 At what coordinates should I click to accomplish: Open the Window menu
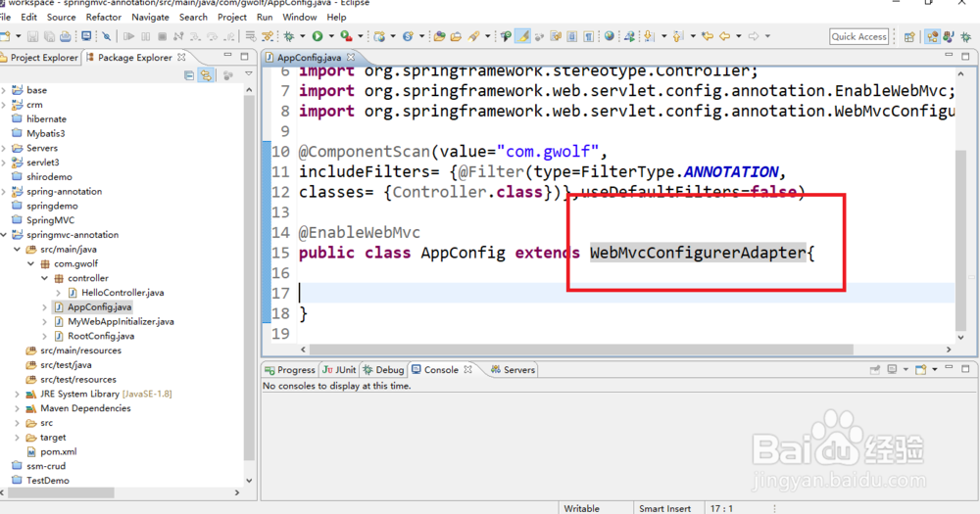[x=299, y=17]
